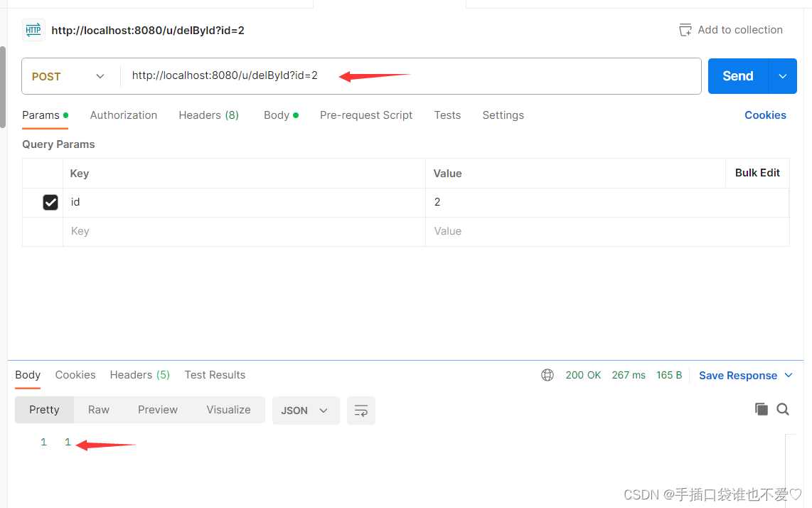812x508 pixels.
Task: Select the Params tab
Action: 45,115
